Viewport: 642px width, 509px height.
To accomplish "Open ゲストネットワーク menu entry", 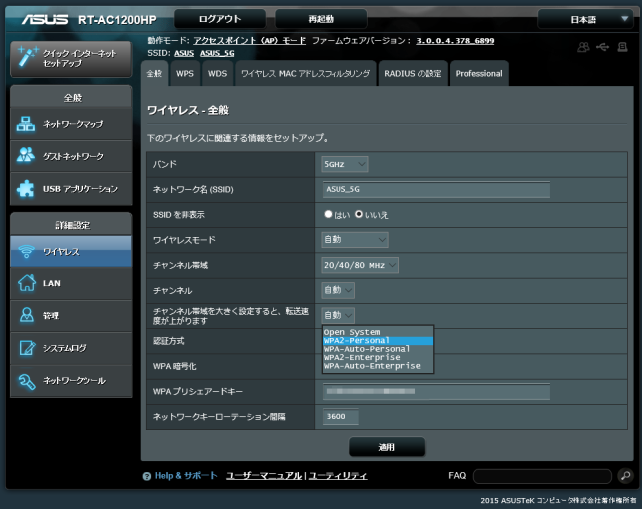I will 71,156.
